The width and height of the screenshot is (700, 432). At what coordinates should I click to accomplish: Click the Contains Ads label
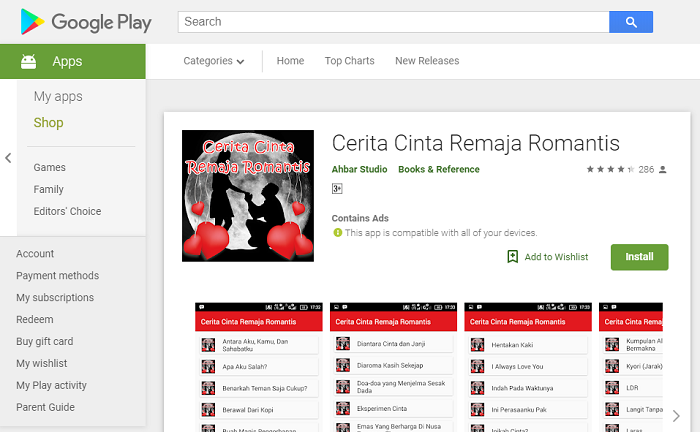click(x=360, y=218)
